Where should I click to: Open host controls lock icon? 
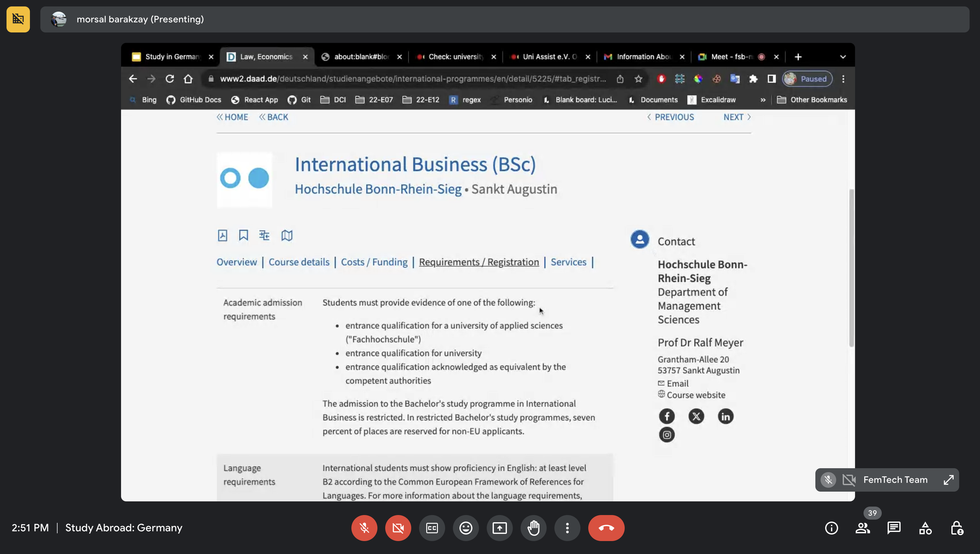(956, 528)
